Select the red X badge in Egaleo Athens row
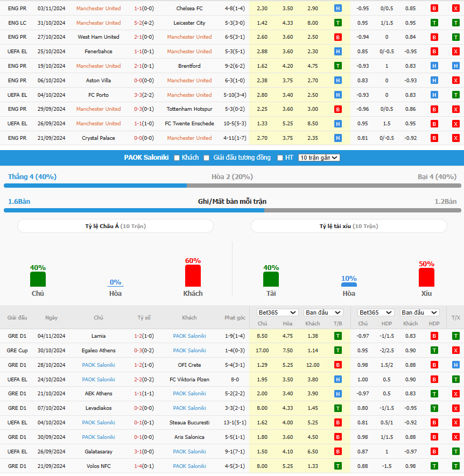The image size is (464, 476). point(455,351)
